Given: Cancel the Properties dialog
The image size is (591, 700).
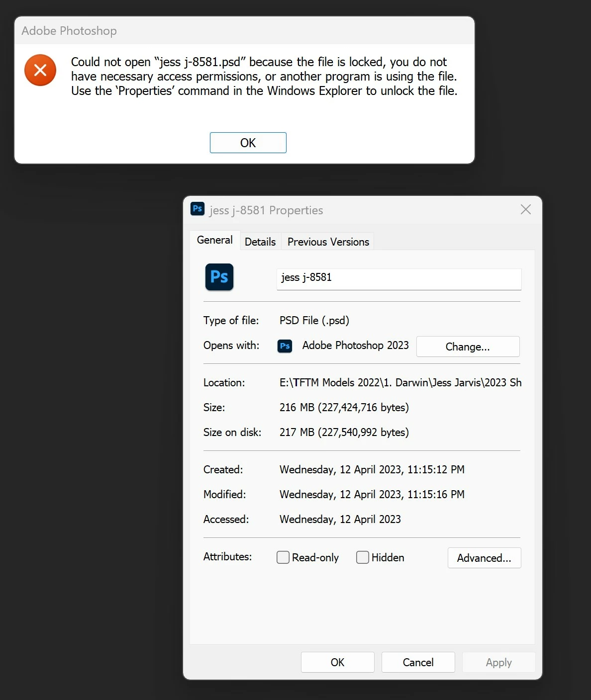Looking at the screenshot, I should click(x=418, y=662).
